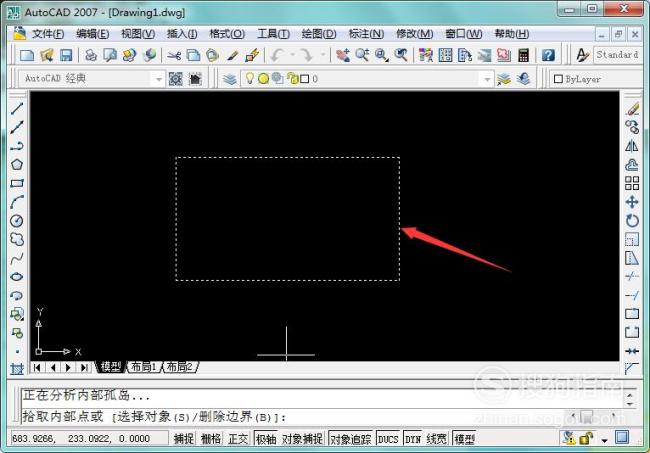The image size is (650, 453).
Task: Click the New drawing icon
Action: 27,55
